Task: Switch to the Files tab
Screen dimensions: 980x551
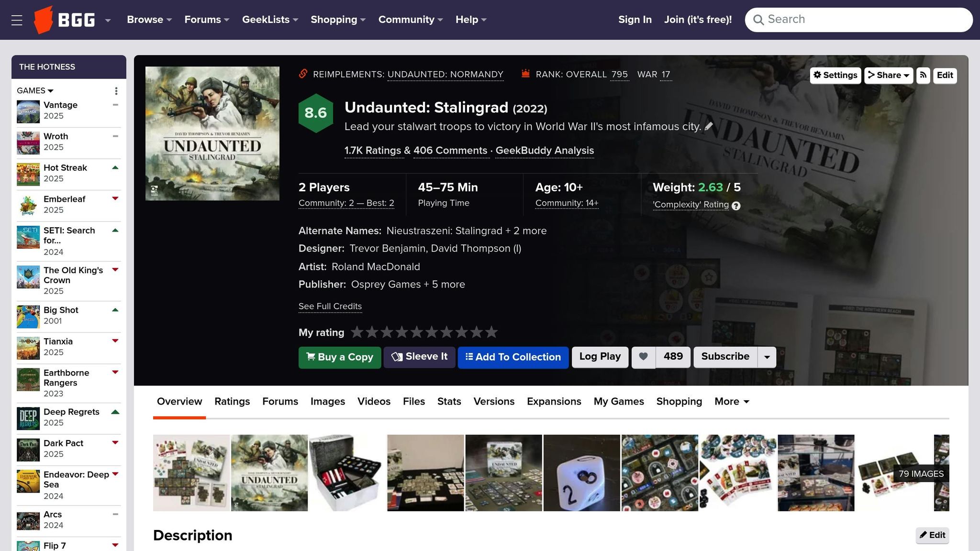Action: [x=414, y=401]
